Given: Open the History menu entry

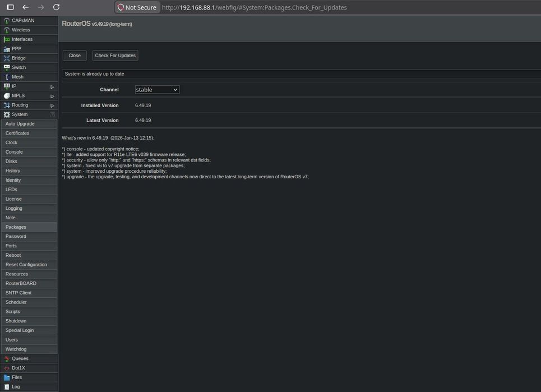Looking at the screenshot, I should coord(29,171).
